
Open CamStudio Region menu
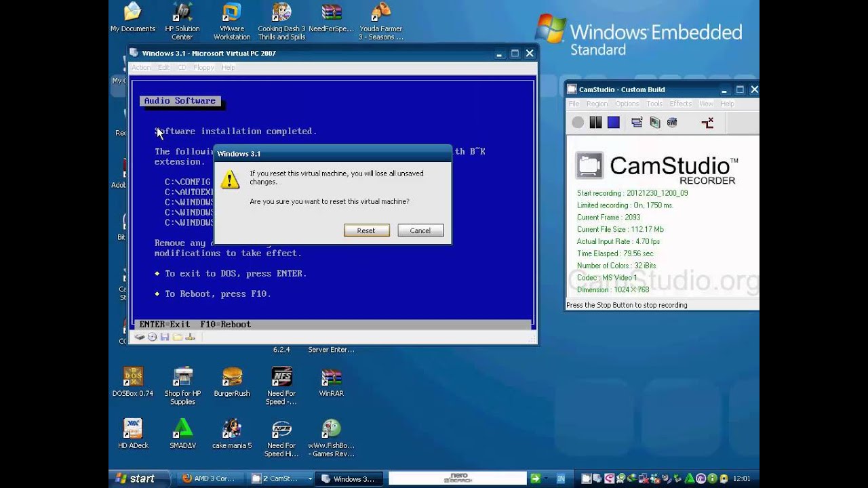597,104
